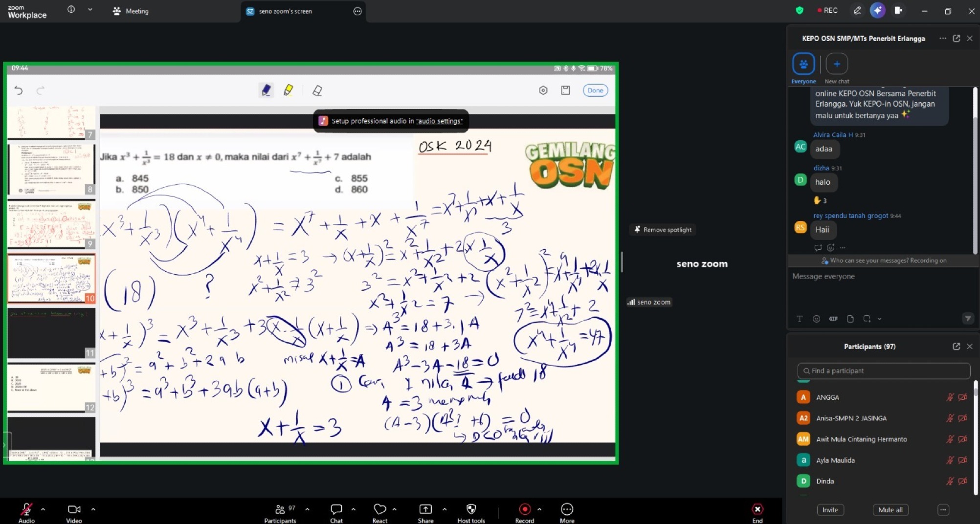
Task: Pop out the KEPO OSN chat panel
Action: coord(957,38)
